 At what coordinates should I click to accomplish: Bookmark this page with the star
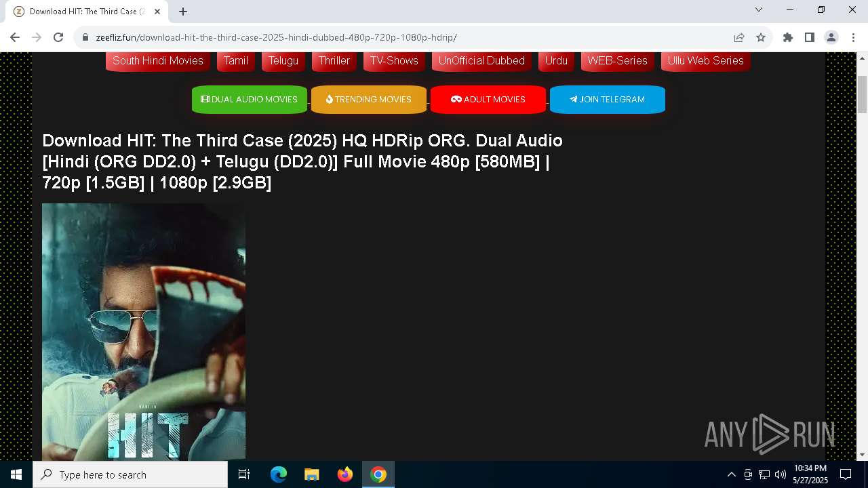tap(761, 37)
